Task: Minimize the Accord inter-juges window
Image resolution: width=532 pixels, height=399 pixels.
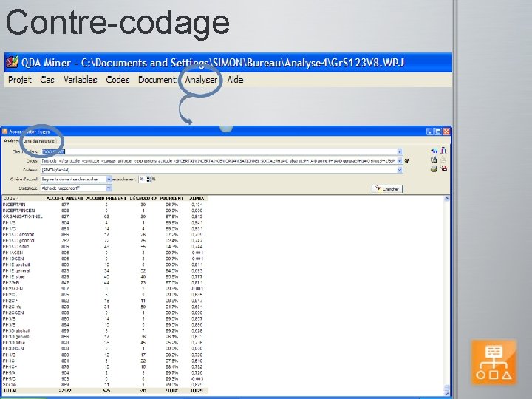Action: point(429,132)
